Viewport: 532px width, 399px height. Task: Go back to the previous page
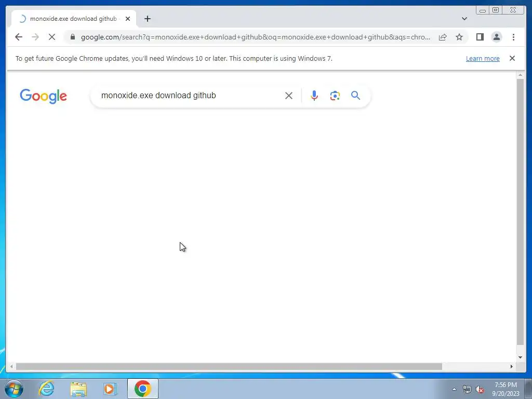click(x=19, y=37)
